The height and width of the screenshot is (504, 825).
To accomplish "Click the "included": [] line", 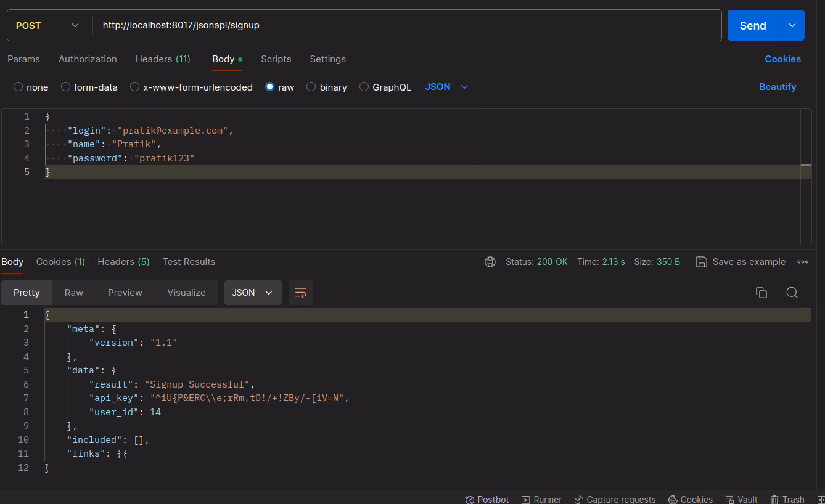I will click(x=108, y=440).
